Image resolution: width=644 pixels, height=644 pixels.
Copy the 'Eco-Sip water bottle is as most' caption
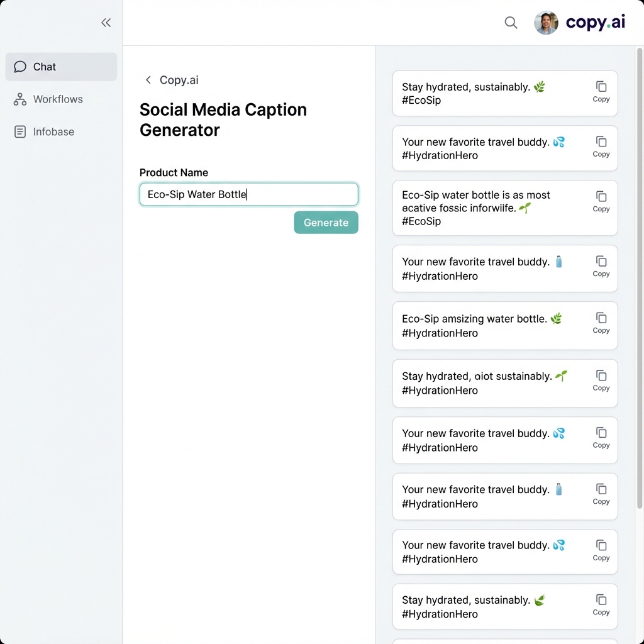coord(601,201)
